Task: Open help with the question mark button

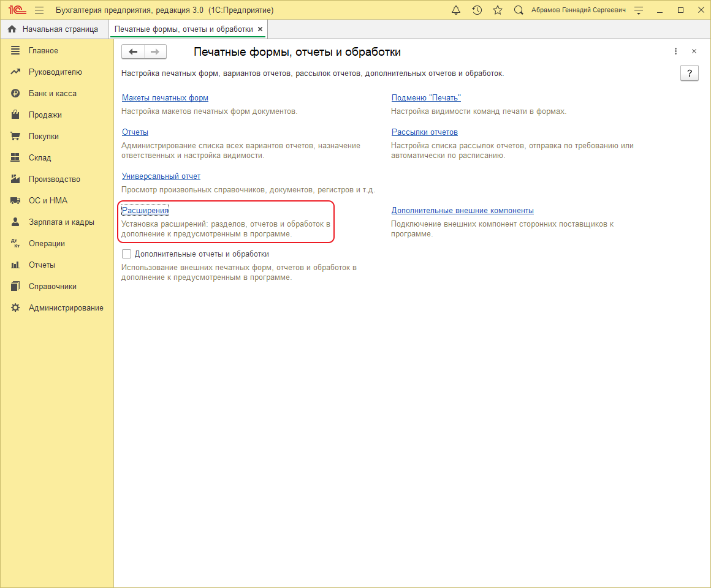Action: [x=689, y=73]
